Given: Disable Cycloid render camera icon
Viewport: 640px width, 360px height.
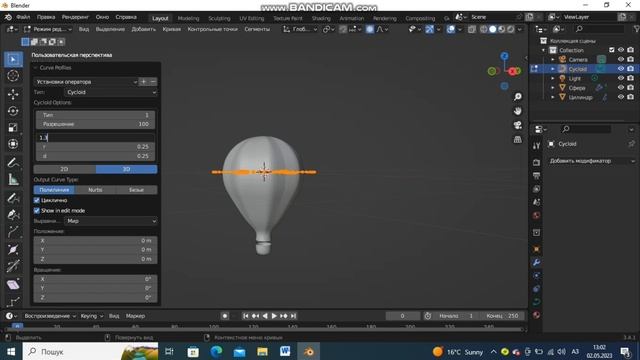Looking at the screenshot, I should click(x=631, y=69).
